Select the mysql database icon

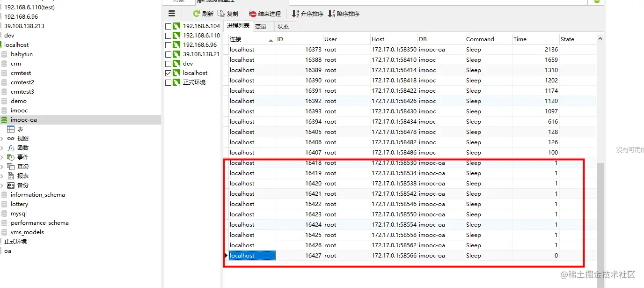click(x=5, y=214)
